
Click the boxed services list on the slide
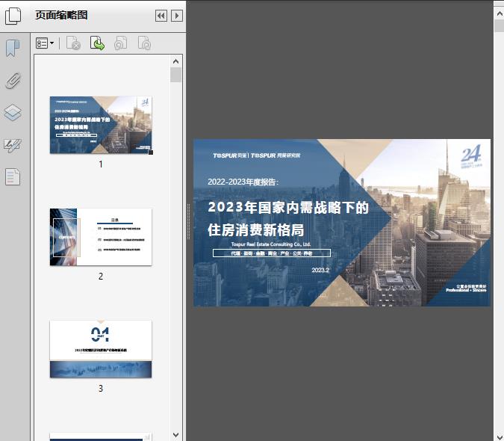point(272,253)
